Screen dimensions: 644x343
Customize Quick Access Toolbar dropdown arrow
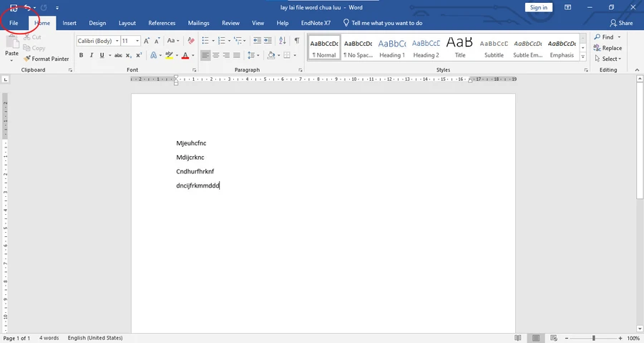[x=57, y=7]
